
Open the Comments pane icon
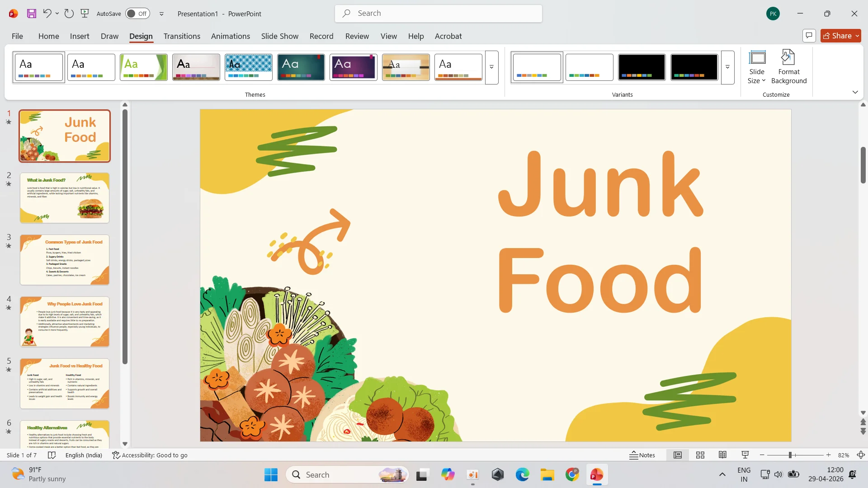click(809, 36)
